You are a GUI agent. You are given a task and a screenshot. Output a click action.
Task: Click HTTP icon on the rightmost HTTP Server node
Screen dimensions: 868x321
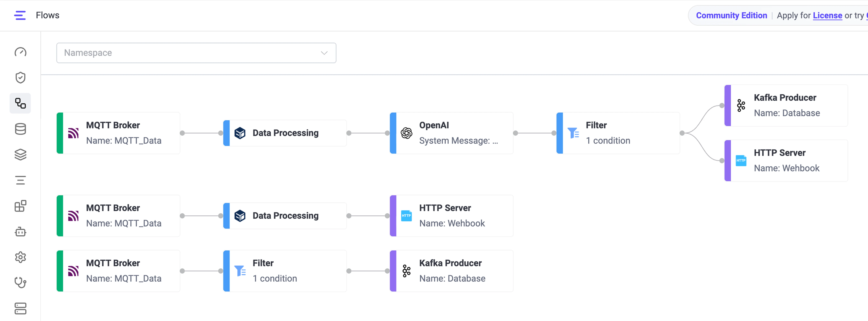pos(741,160)
